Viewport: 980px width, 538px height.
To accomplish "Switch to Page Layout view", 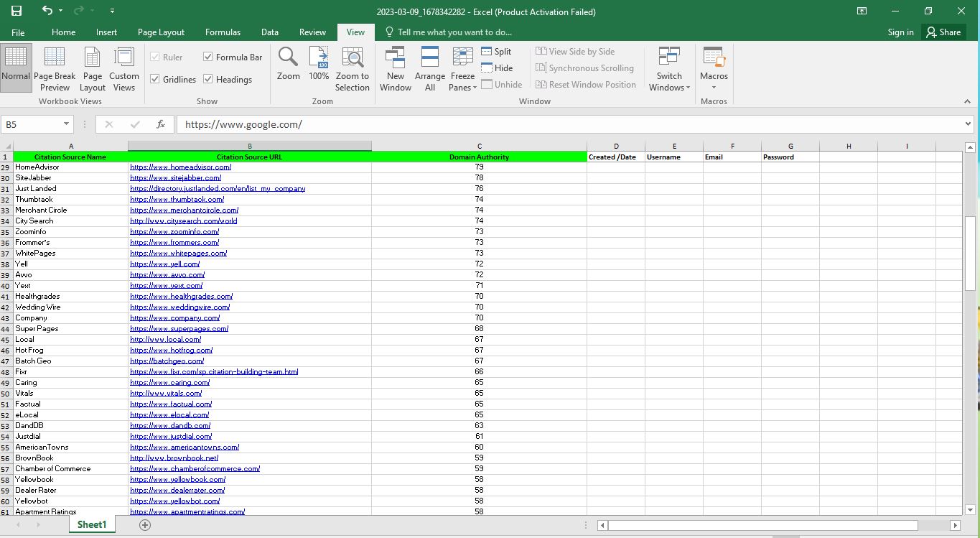I will click(x=93, y=68).
